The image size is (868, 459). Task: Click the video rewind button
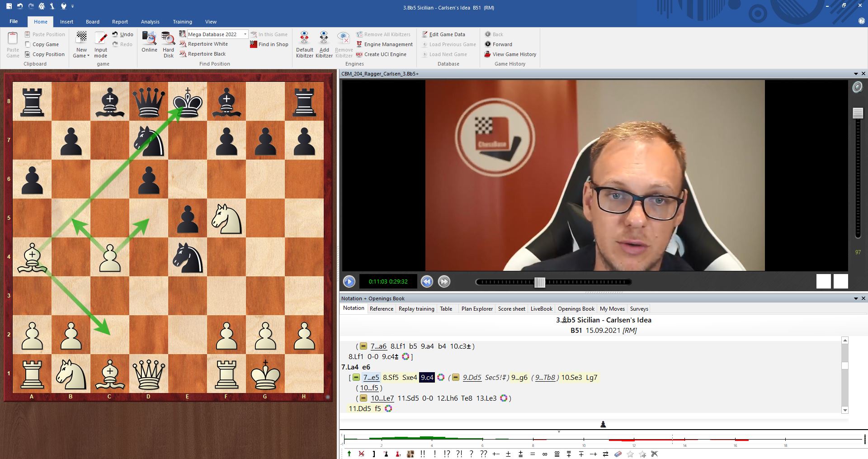click(x=426, y=282)
